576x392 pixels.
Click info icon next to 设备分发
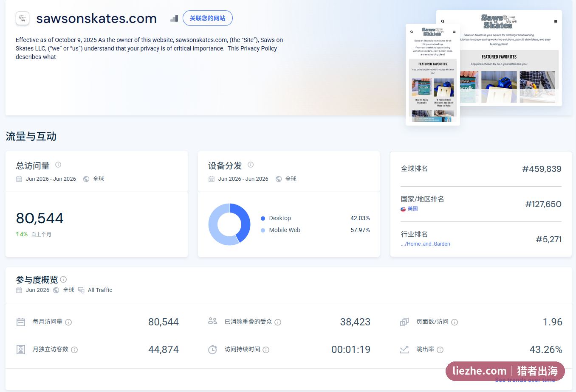coord(251,165)
